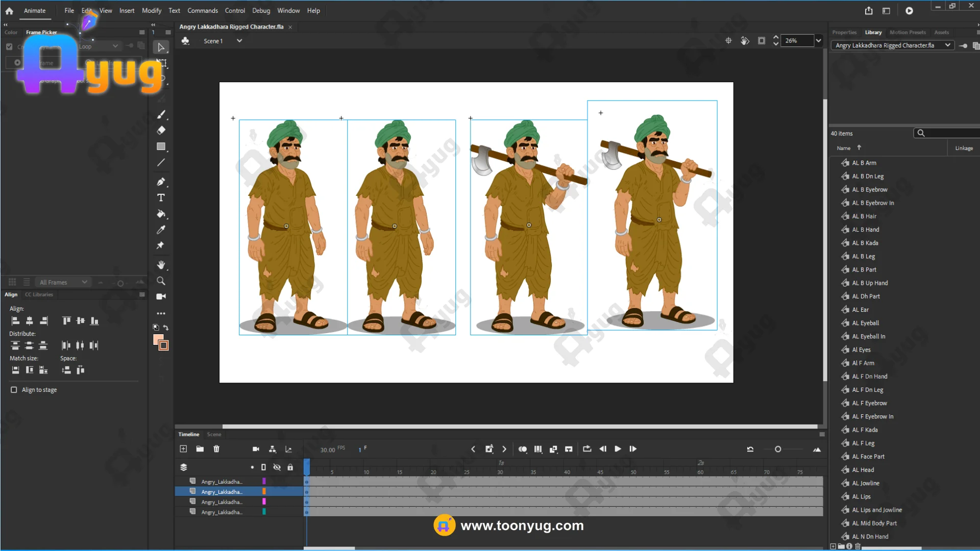Viewport: 980px width, 551px height.
Task: Open the Modify menu
Action: (x=151, y=11)
